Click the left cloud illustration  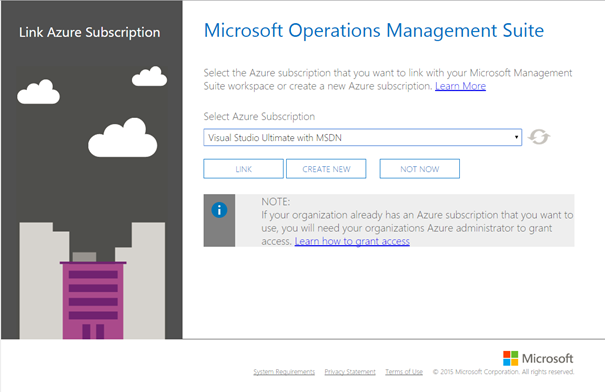click(x=38, y=92)
